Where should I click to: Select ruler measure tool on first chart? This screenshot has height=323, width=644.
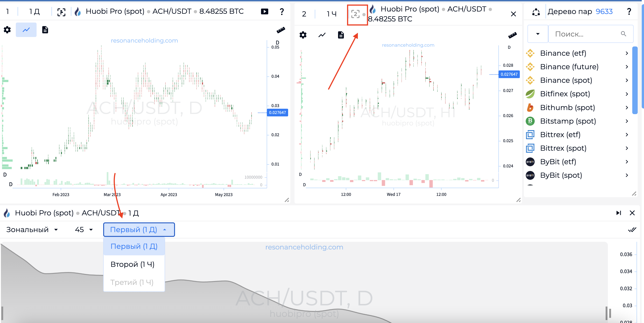pos(280,30)
